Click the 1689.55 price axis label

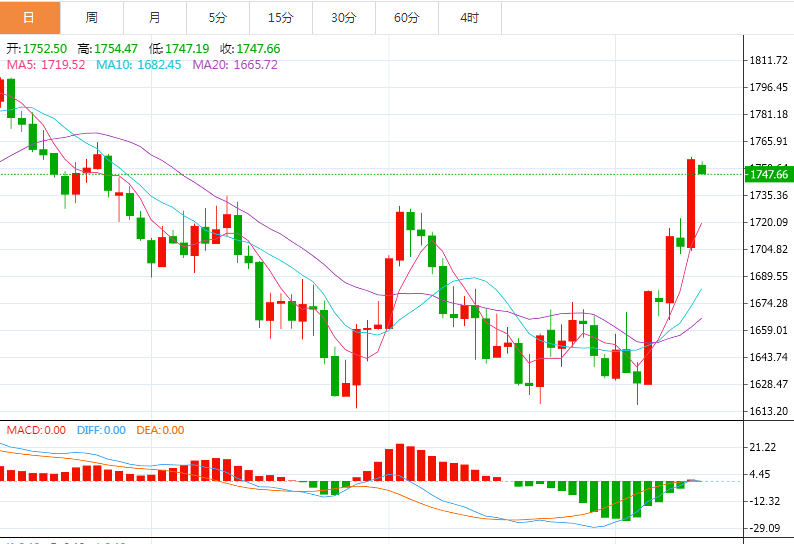click(x=769, y=276)
